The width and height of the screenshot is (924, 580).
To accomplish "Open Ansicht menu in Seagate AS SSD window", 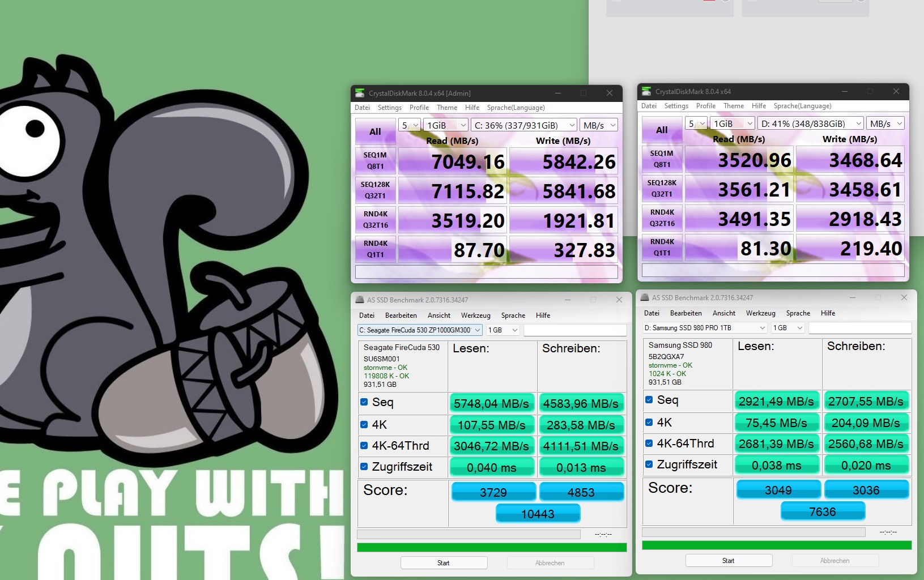I will [439, 315].
